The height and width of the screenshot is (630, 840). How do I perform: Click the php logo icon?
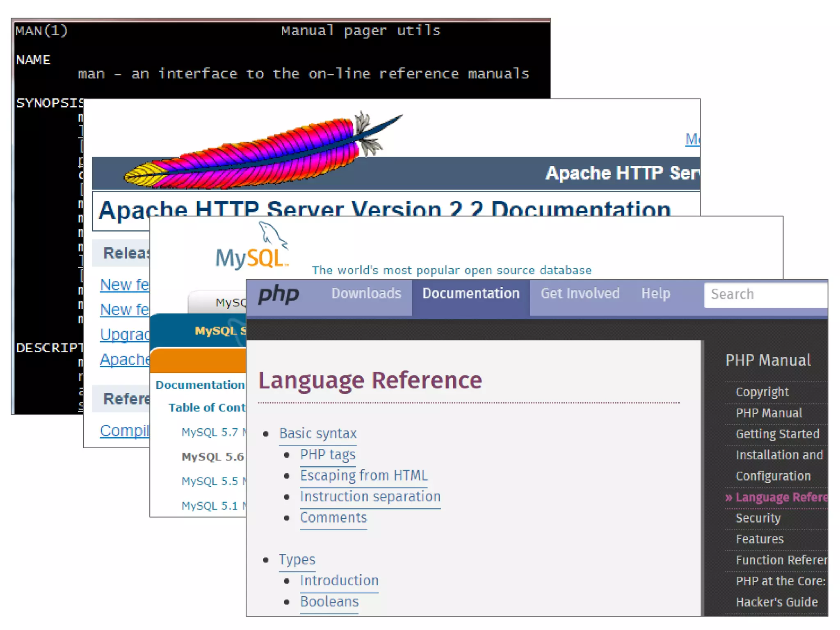point(278,294)
